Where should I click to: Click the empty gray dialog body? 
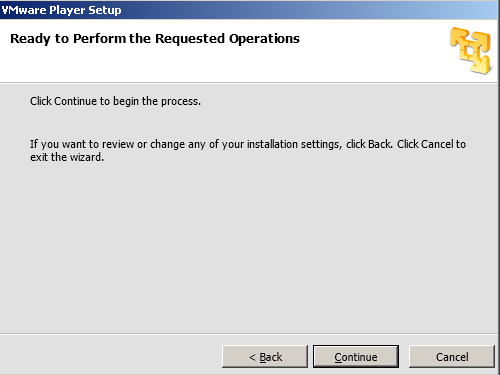click(248, 247)
